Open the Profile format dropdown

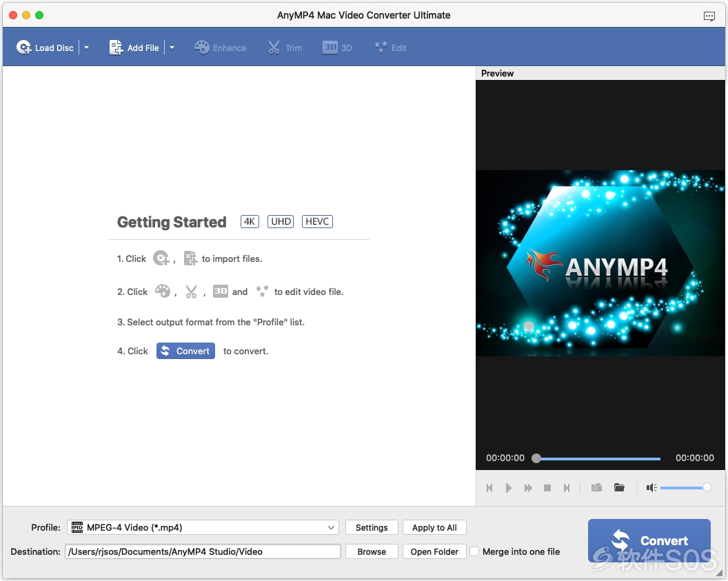tap(203, 527)
